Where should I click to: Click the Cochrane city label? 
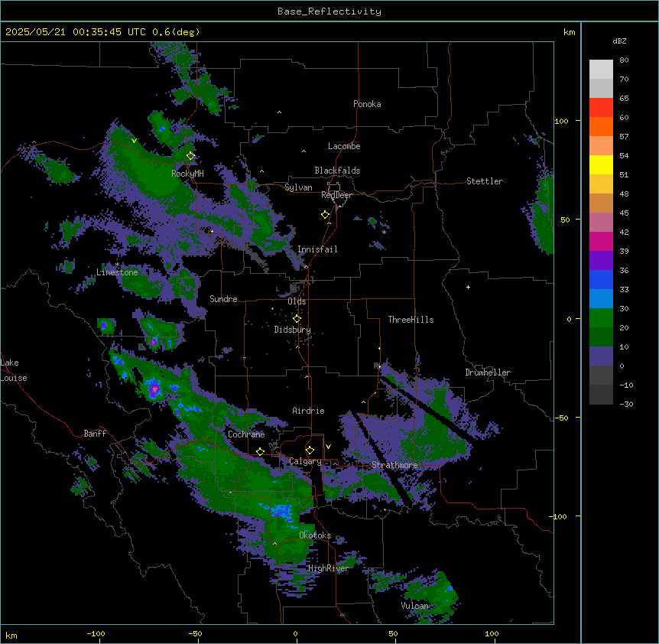[246, 434]
